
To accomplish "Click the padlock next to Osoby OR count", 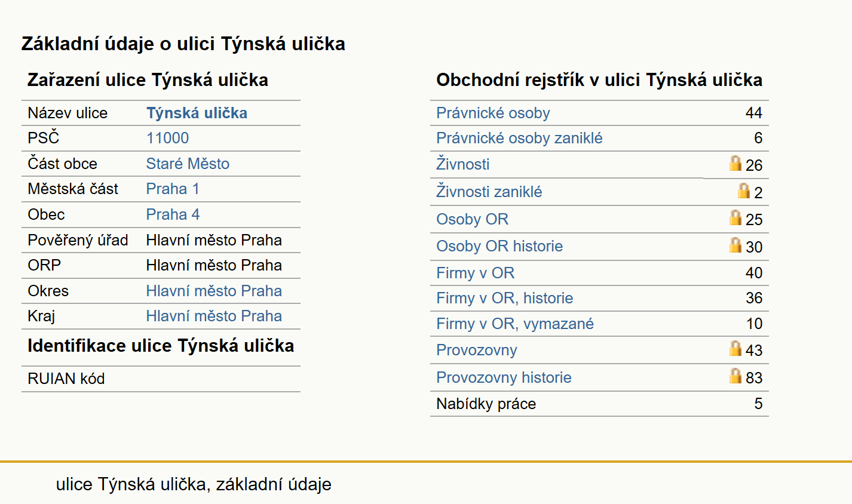I will coord(735,217).
